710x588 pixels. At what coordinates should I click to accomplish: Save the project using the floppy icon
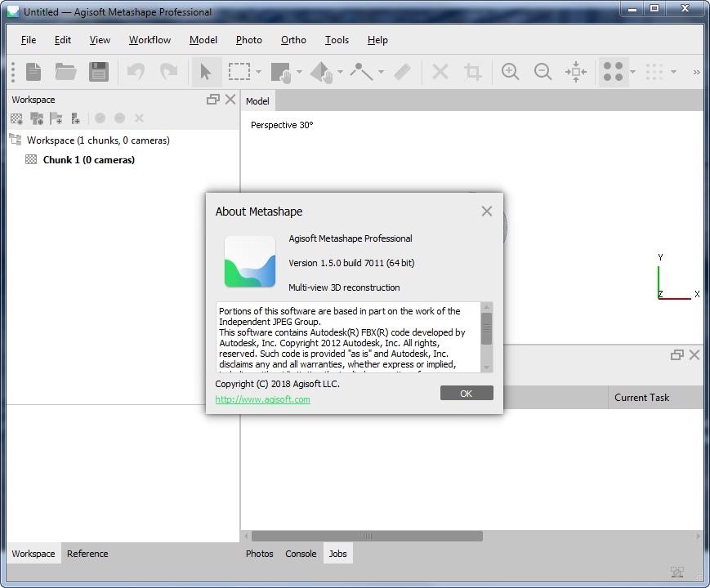pyautogui.click(x=98, y=72)
